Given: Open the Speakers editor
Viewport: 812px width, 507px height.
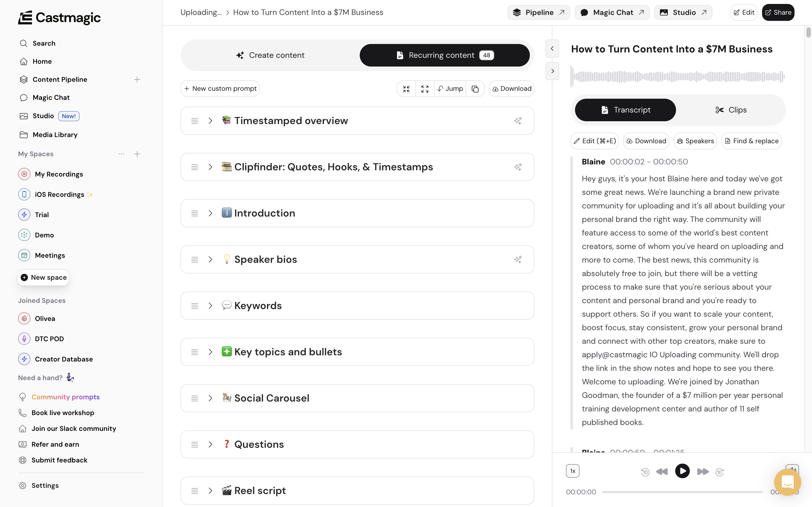Looking at the screenshot, I should tap(695, 141).
